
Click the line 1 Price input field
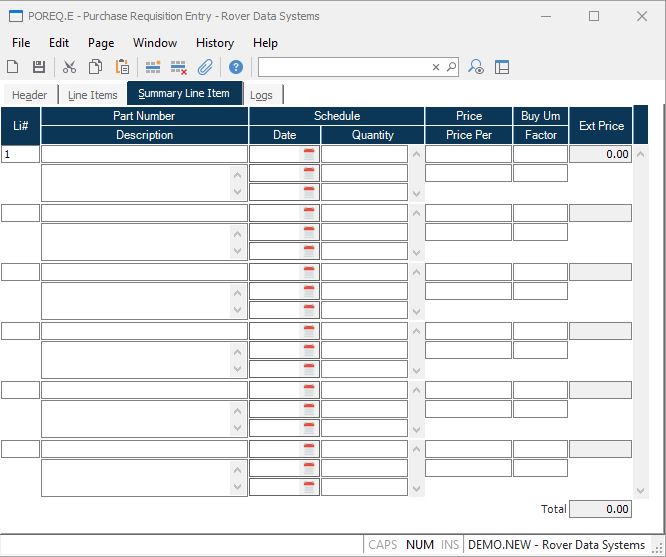tap(468, 154)
